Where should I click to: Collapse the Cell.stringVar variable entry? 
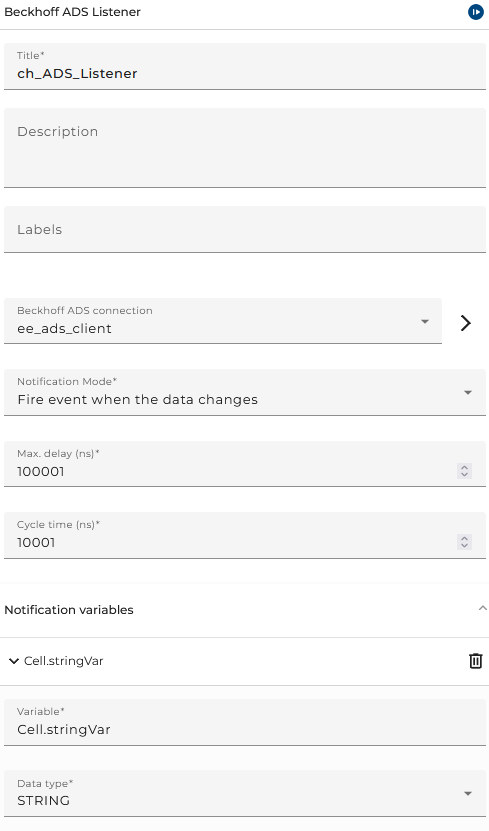[14, 661]
